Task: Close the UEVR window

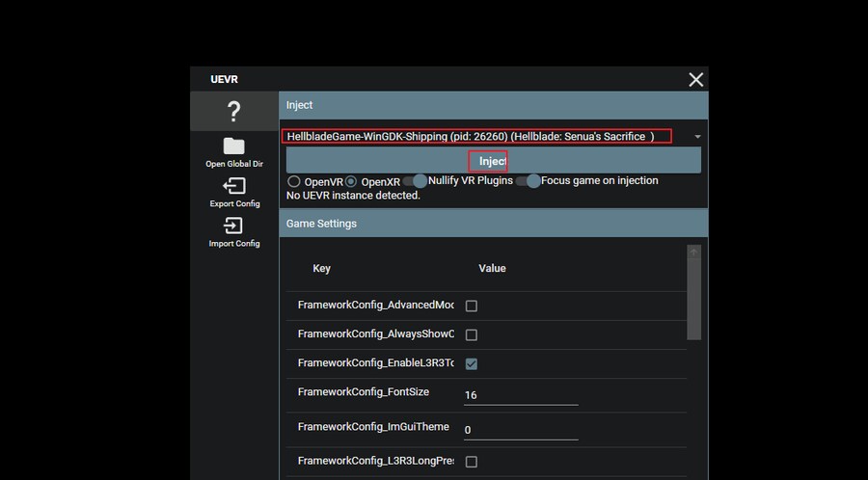Action: coord(695,80)
